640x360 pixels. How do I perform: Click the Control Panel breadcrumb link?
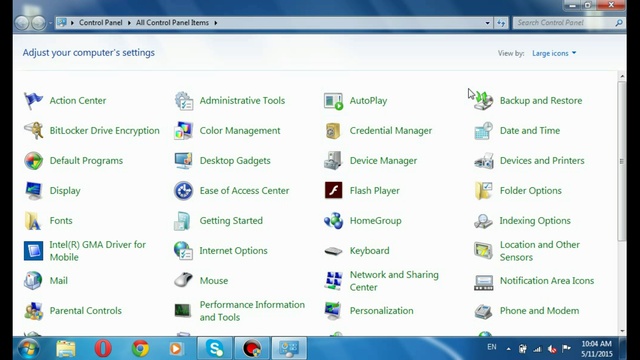[x=100, y=23]
